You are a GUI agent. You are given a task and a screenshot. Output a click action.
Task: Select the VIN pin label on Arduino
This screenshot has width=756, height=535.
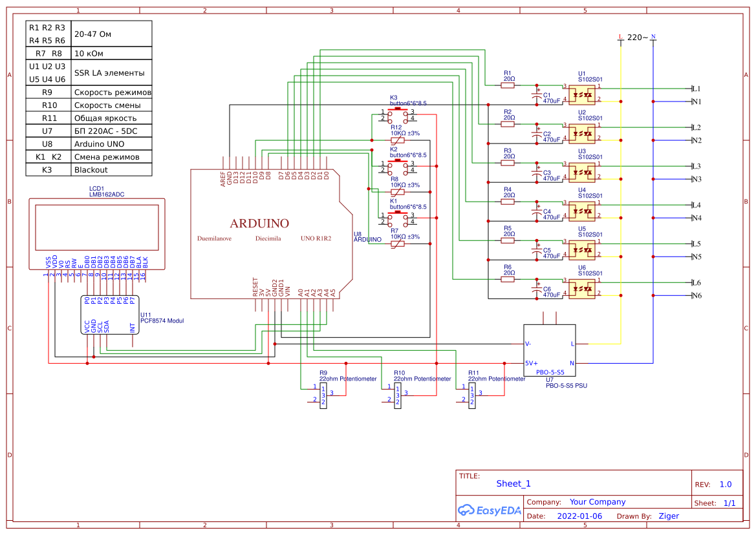click(x=286, y=289)
